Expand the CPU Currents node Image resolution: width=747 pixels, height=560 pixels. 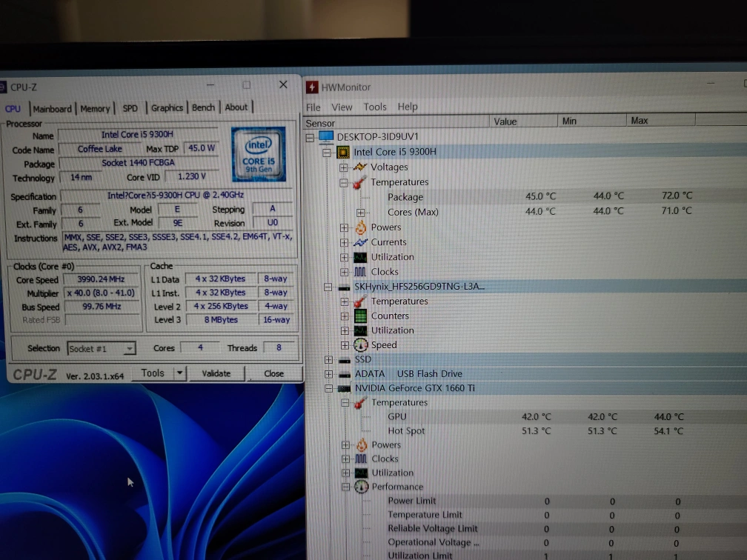click(344, 242)
